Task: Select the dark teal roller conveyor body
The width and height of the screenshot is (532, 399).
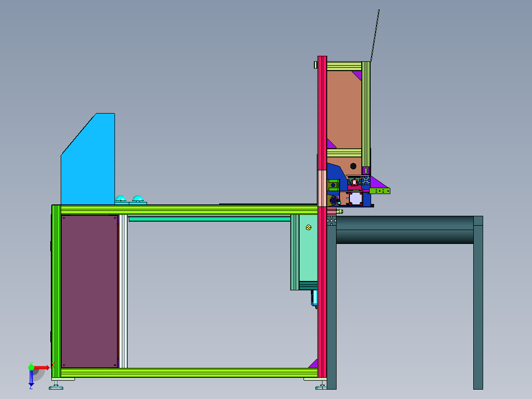Action: click(x=405, y=230)
